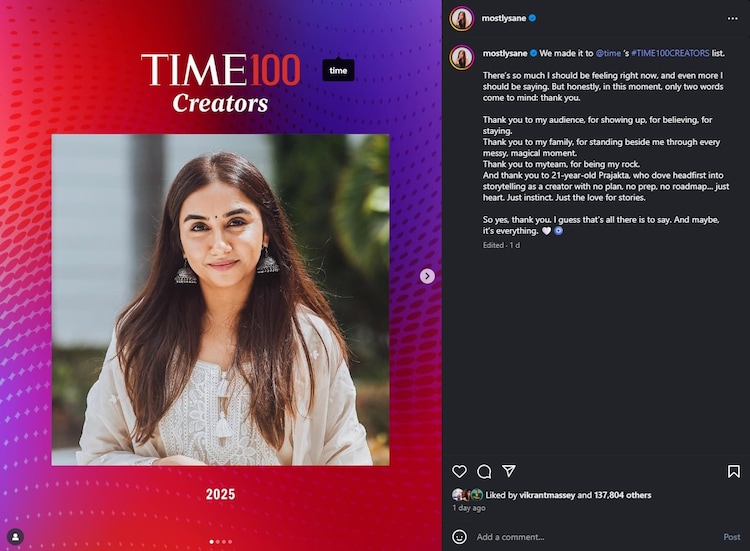Open vikrantmassey profile from likes
The width and height of the screenshot is (750, 551).
coord(547,495)
